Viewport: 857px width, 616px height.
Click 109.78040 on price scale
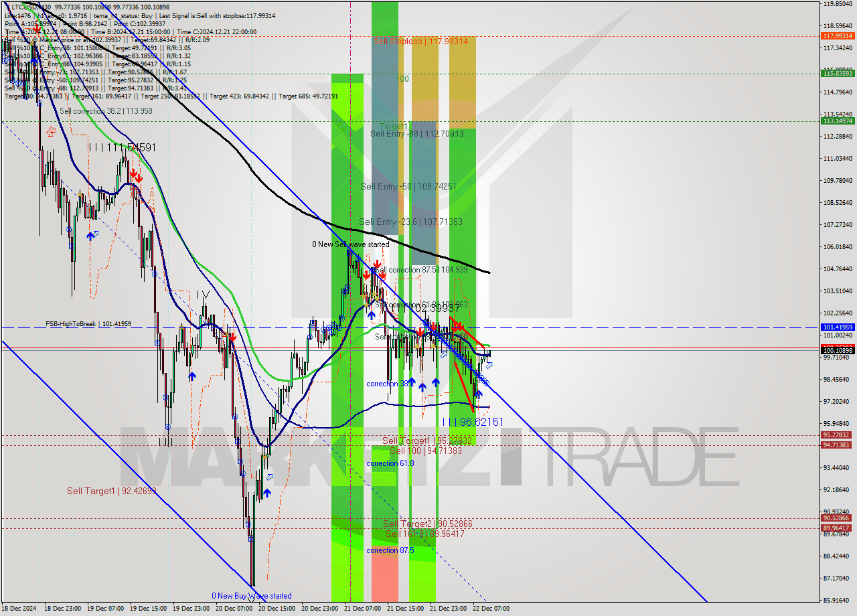[x=838, y=181]
